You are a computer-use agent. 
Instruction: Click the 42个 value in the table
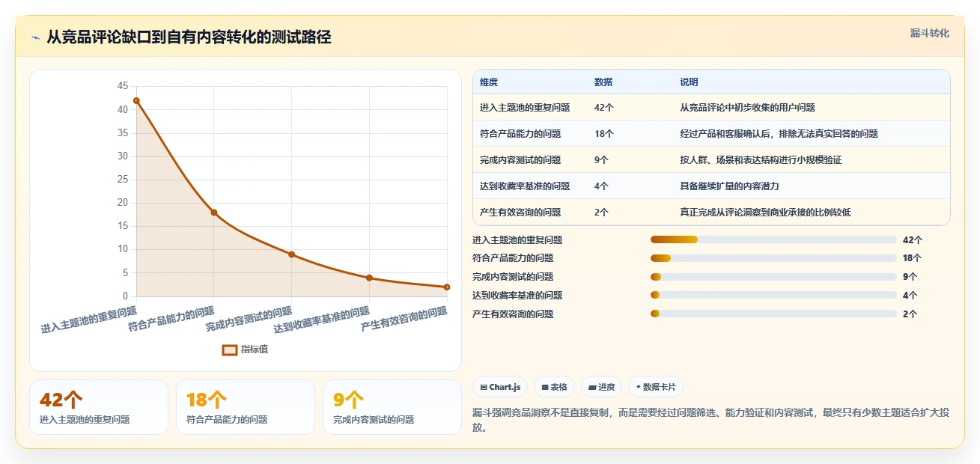click(x=603, y=108)
